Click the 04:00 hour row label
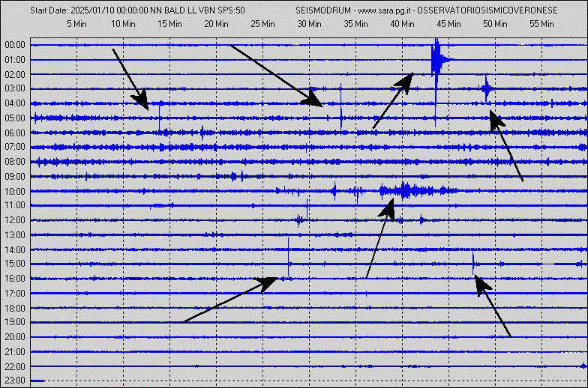588x388 pixels. (x=15, y=103)
